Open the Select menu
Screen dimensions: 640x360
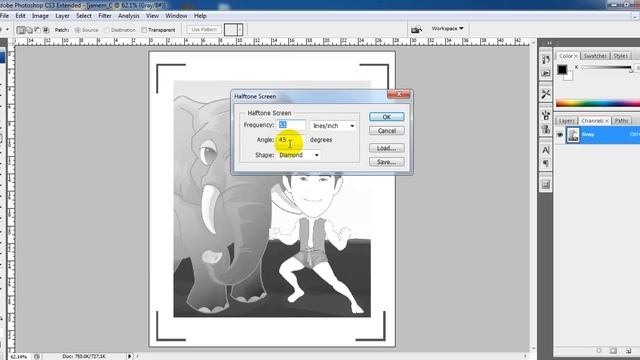pyautogui.click(x=84, y=16)
